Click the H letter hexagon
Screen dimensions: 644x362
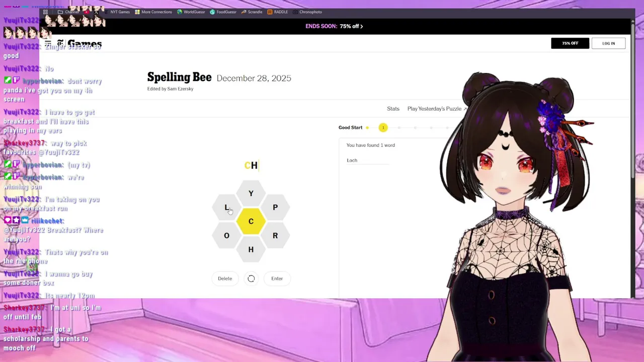251,249
